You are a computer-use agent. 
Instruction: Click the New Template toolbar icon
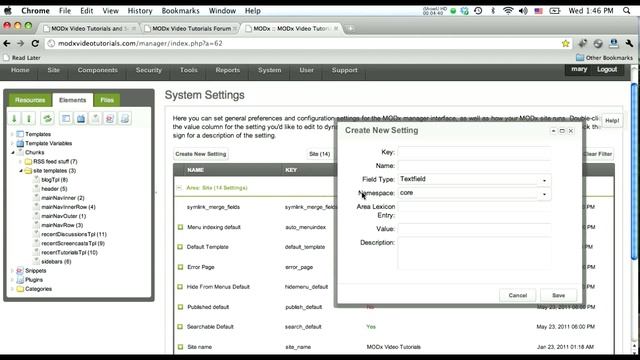[66, 119]
